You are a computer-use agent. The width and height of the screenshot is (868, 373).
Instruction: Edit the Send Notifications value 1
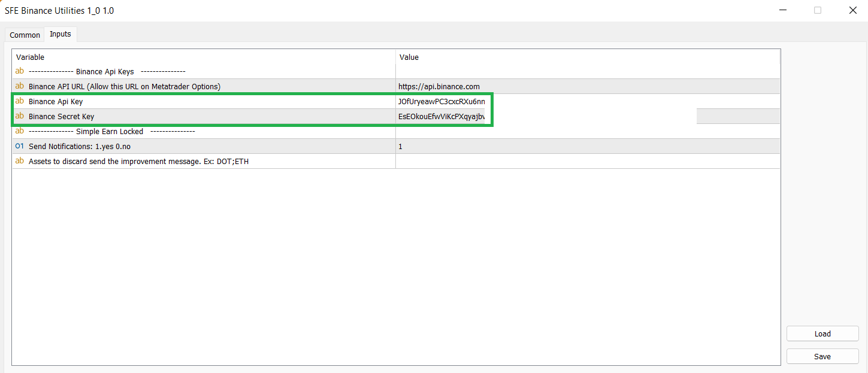click(588, 147)
